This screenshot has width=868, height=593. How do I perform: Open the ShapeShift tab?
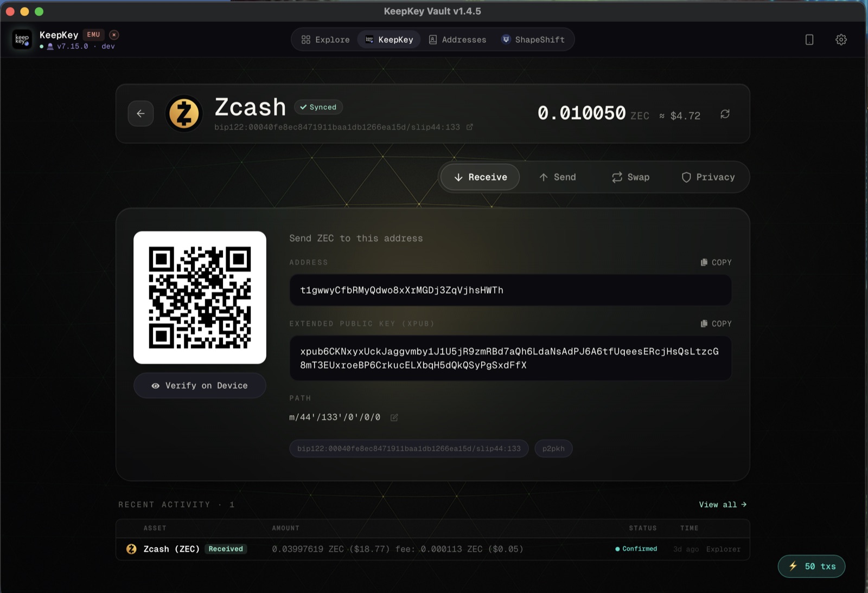533,40
